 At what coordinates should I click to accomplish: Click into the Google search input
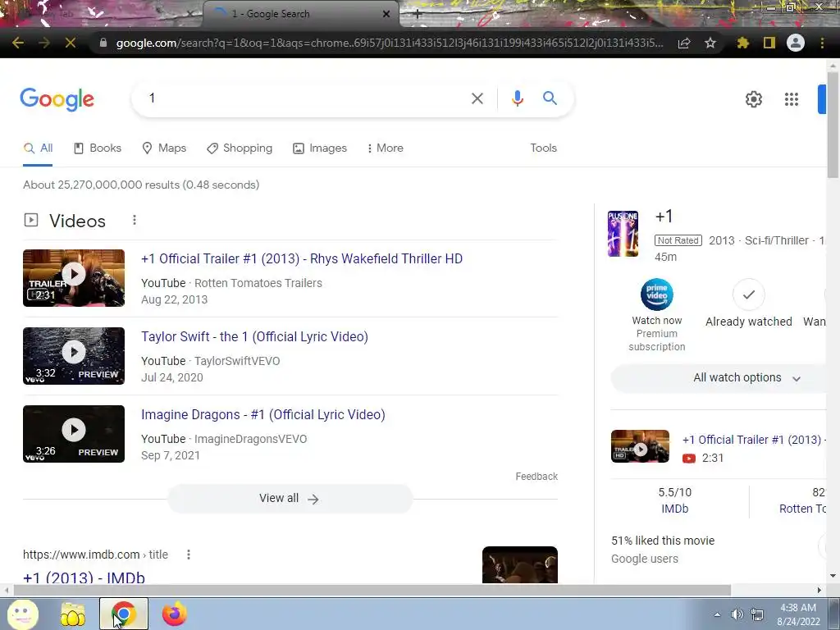[305, 98]
